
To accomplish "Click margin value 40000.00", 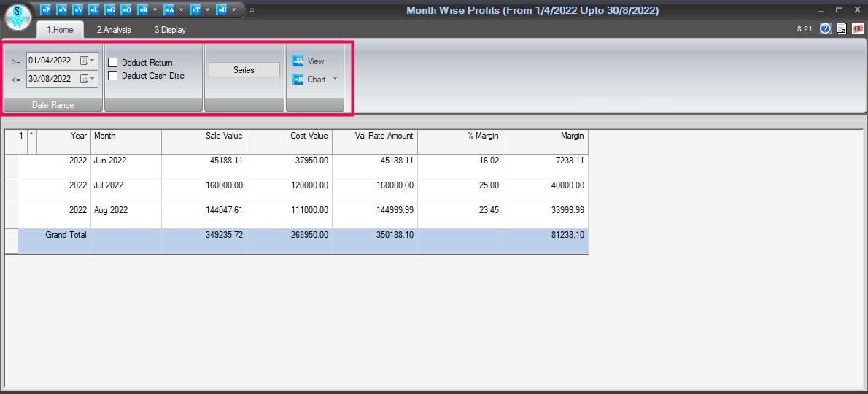I will pos(546,191).
